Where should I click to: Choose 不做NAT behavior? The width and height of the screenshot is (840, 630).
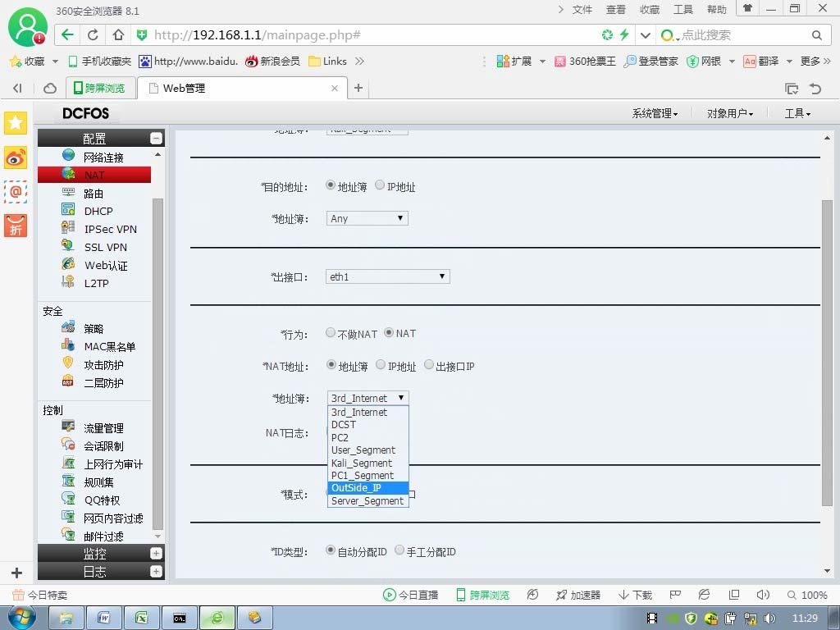[x=331, y=333]
